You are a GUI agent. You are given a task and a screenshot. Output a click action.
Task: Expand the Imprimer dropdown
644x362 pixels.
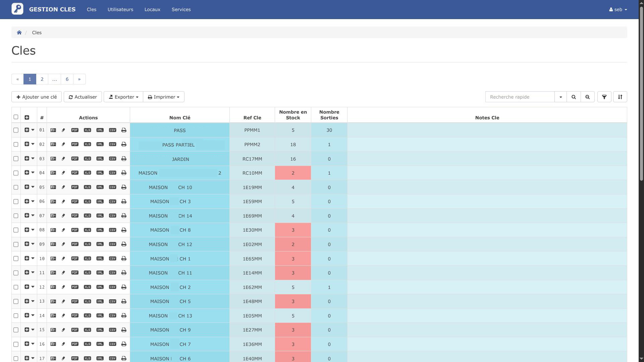pyautogui.click(x=164, y=97)
